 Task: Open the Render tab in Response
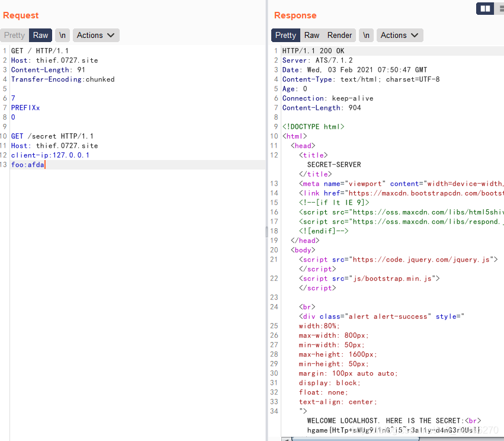click(x=339, y=35)
